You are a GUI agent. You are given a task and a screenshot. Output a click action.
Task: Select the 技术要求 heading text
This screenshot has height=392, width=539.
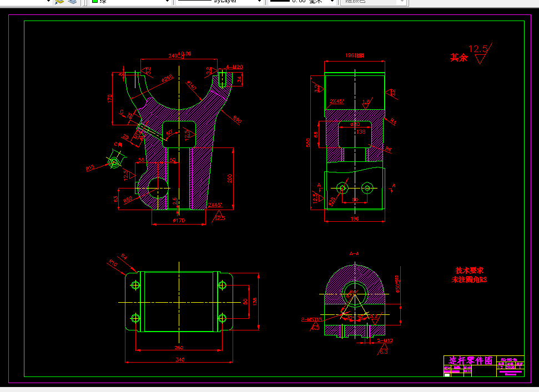pyautogui.click(x=469, y=271)
